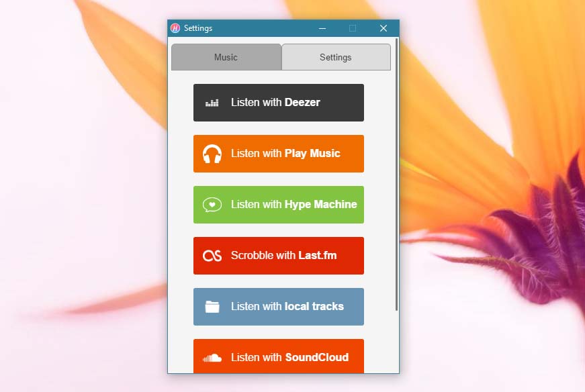Click the SoundCloud cloud icon
The width and height of the screenshot is (585, 392).
coord(212,357)
